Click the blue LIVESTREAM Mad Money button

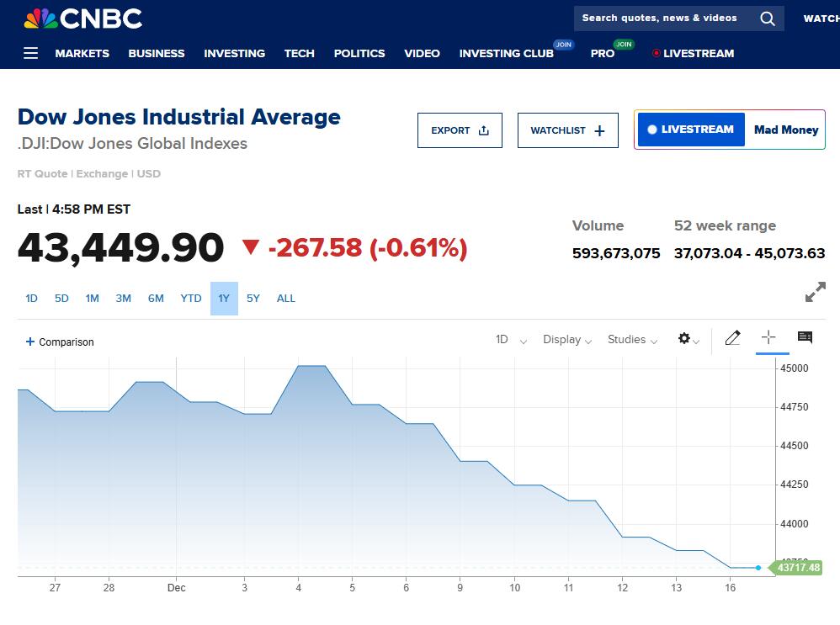pos(691,130)
